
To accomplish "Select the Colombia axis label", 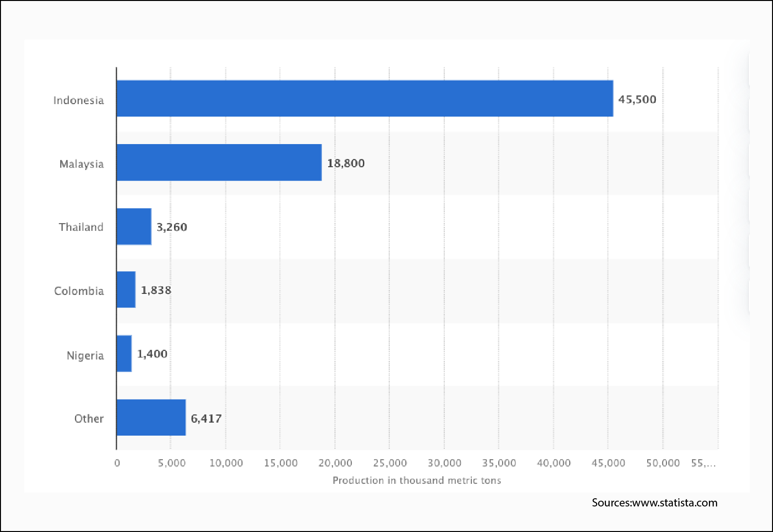I will pyautogui.click(x=79, y=291).
